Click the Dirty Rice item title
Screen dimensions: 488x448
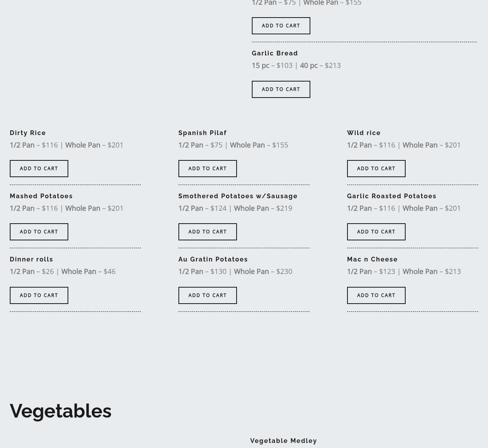point(28,133)
